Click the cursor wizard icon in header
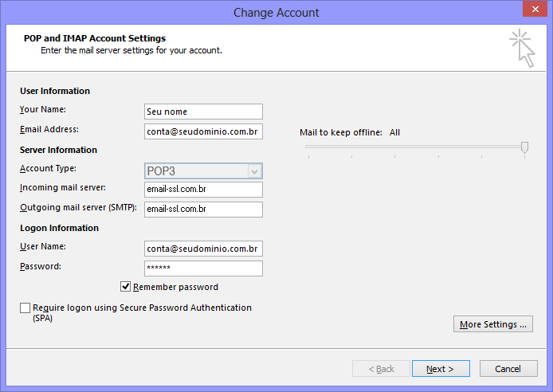The width and height of the screenshot is (553, 392). pos(522,49)
